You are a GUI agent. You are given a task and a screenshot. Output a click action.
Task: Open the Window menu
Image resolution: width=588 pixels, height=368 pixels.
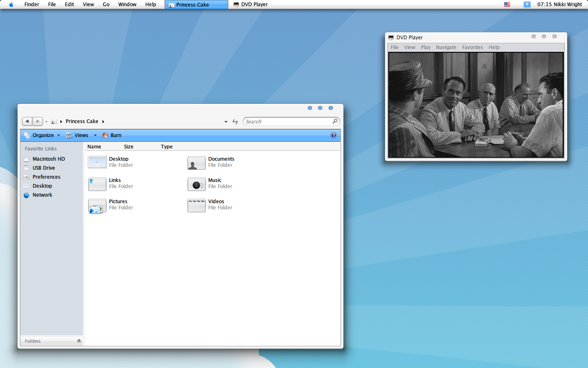(x=127, y=4)
